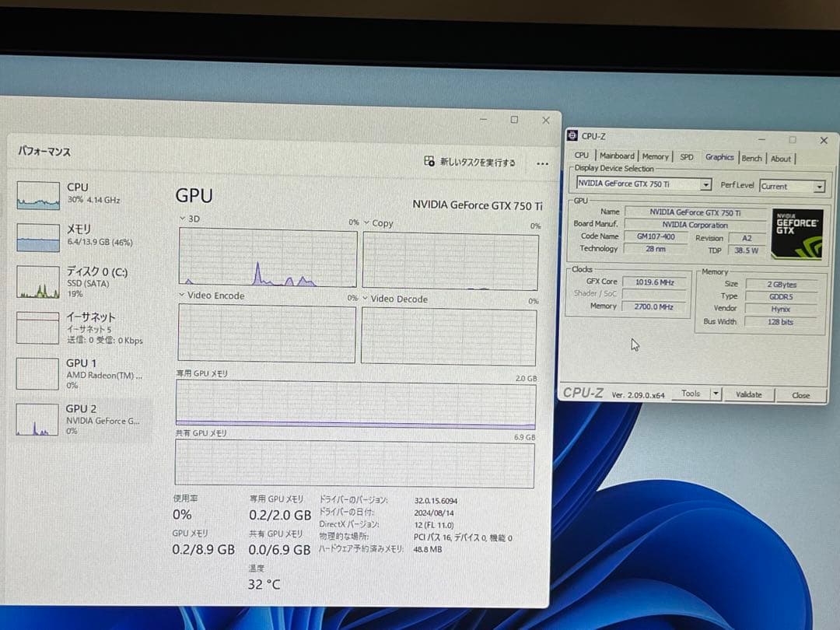Click the Technology 28 nm field
The image size is (840, 630).
(x=656, y=249)
